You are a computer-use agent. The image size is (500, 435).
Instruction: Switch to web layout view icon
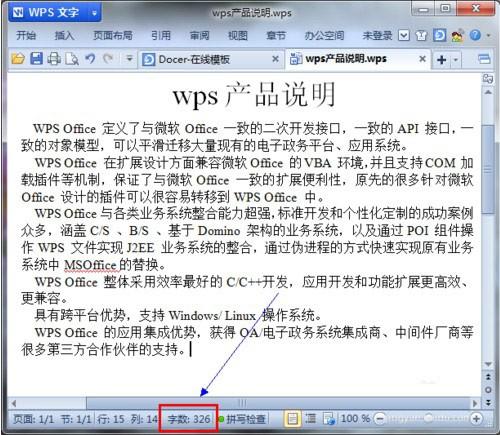330,419
